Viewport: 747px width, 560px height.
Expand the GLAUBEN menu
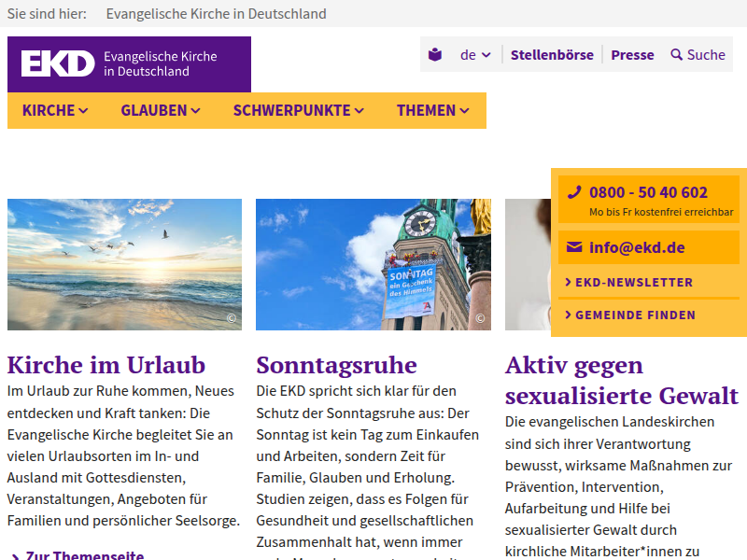pyautogui.click(x=161, y=110)
